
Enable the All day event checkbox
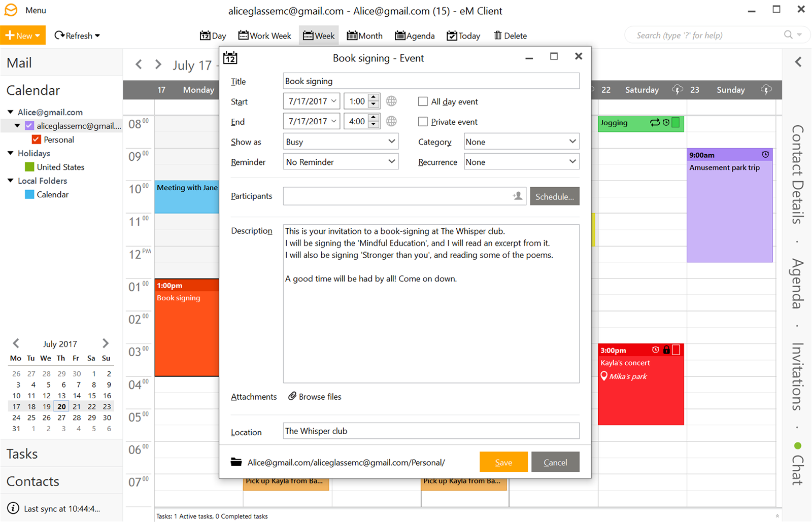coord(423,101)
